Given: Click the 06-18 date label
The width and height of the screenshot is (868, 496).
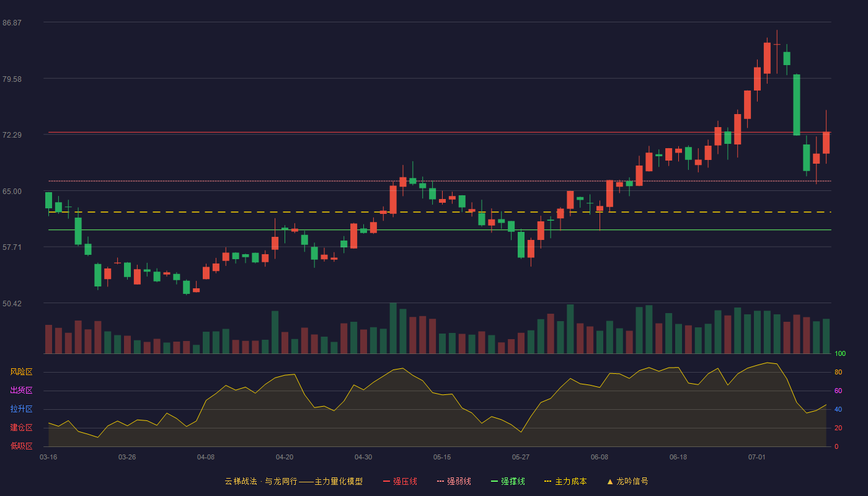Looking at the screenshot, I should tap(678, 457).
